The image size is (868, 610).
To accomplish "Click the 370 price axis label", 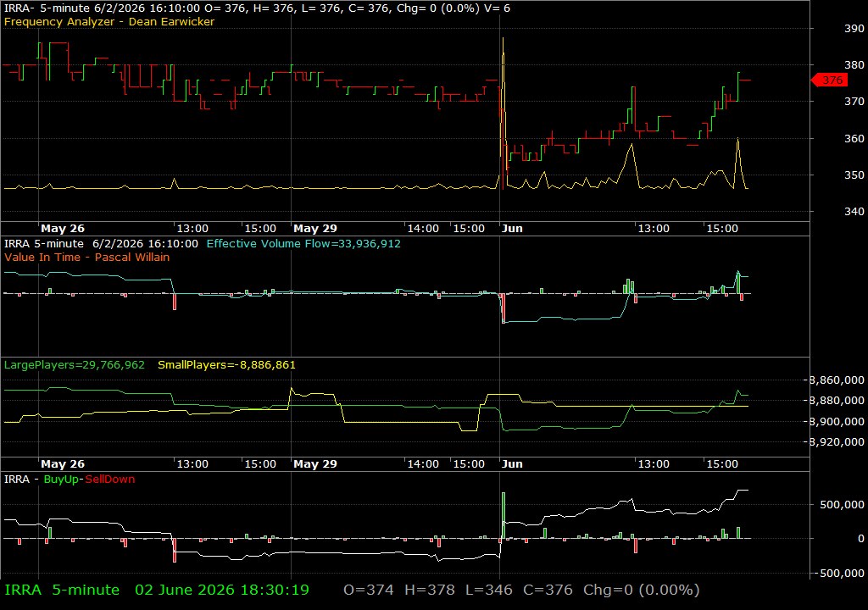I will point(854,102).
